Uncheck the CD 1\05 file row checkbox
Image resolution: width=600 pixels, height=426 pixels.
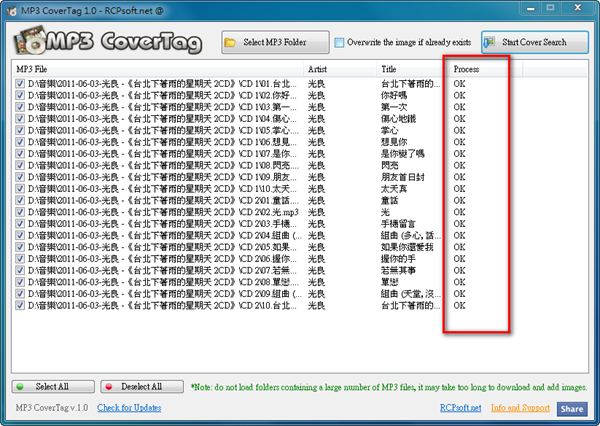pos(20,130)
